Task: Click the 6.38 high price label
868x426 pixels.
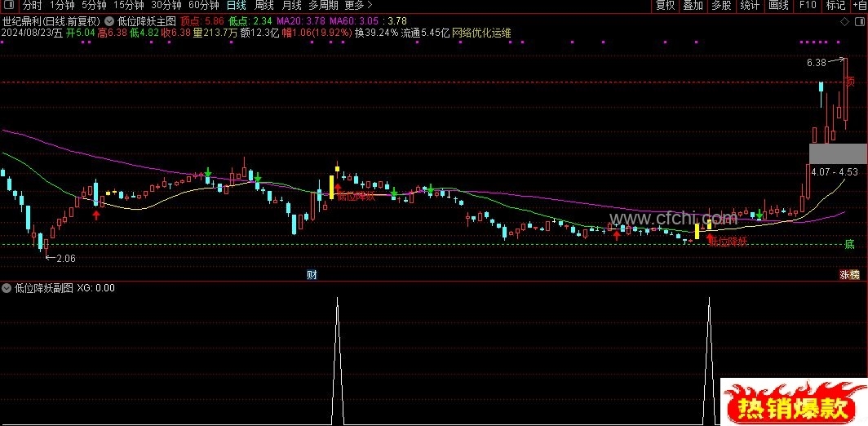Action: point(816,63)
